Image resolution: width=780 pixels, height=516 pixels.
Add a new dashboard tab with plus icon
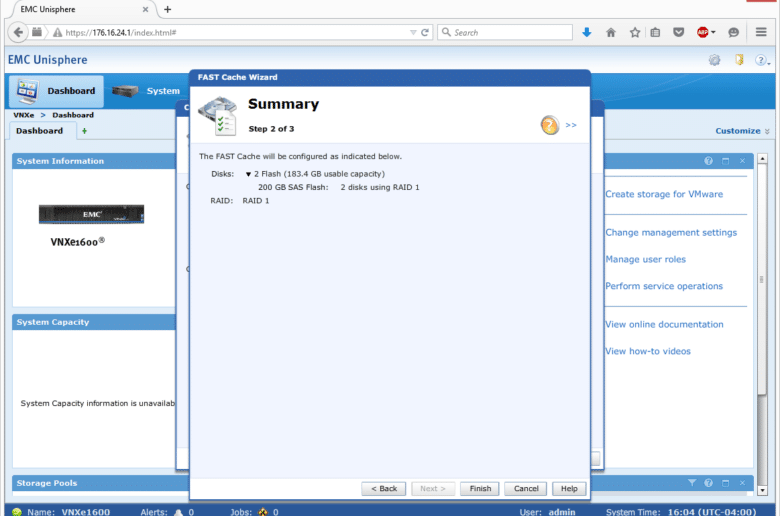[x=84, y=131]
